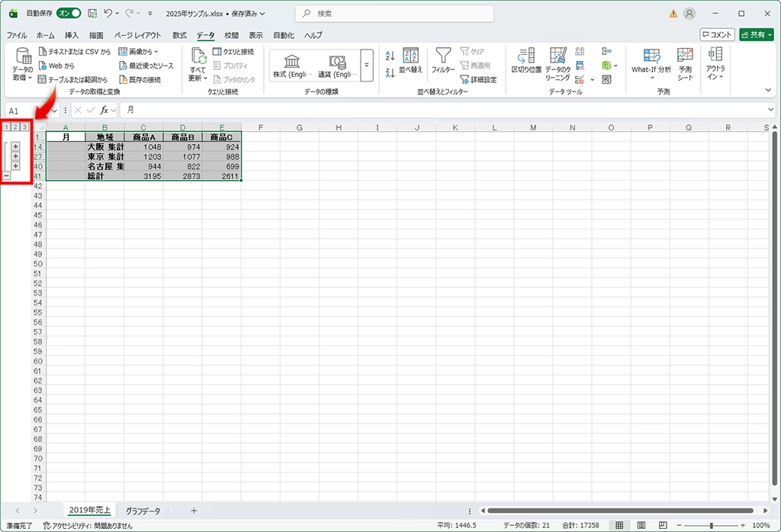This screenshot has width=781, height=532.
Task: Click the Text to Columns (区切り位置) icon
Action: pos(526,58)
